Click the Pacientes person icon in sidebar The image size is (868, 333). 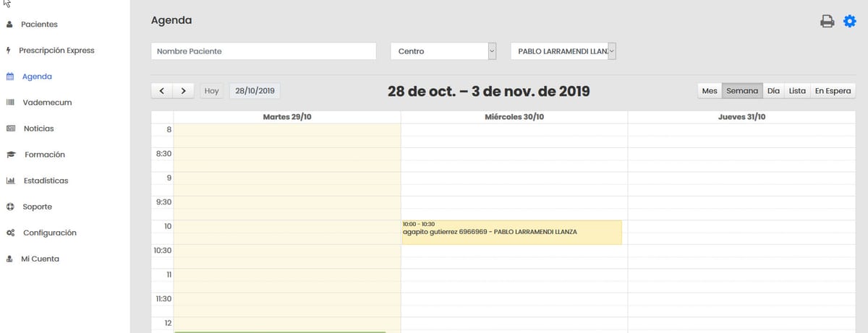(9, 25)
